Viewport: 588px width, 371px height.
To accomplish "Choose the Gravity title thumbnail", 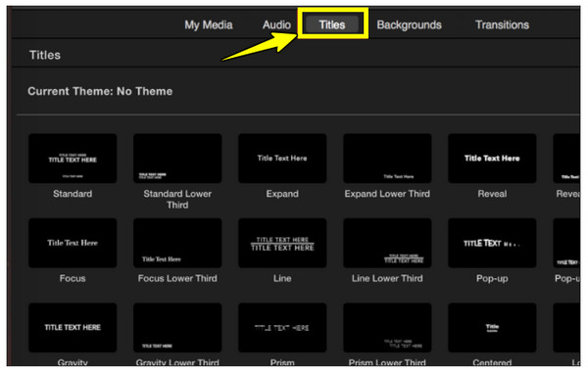I will [73, 328].
